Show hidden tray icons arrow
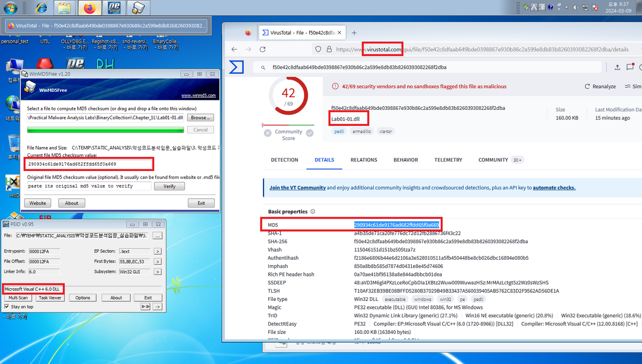 click(567, 8)
